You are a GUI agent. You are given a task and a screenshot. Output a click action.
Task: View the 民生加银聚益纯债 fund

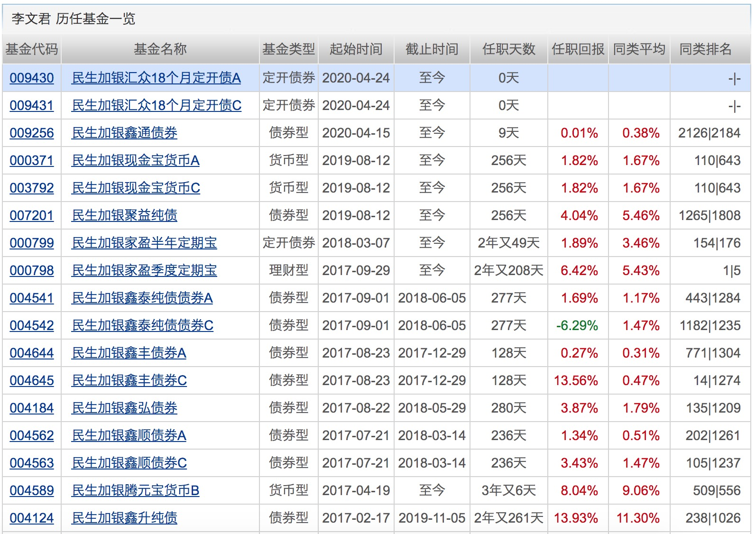coord(125,215)
